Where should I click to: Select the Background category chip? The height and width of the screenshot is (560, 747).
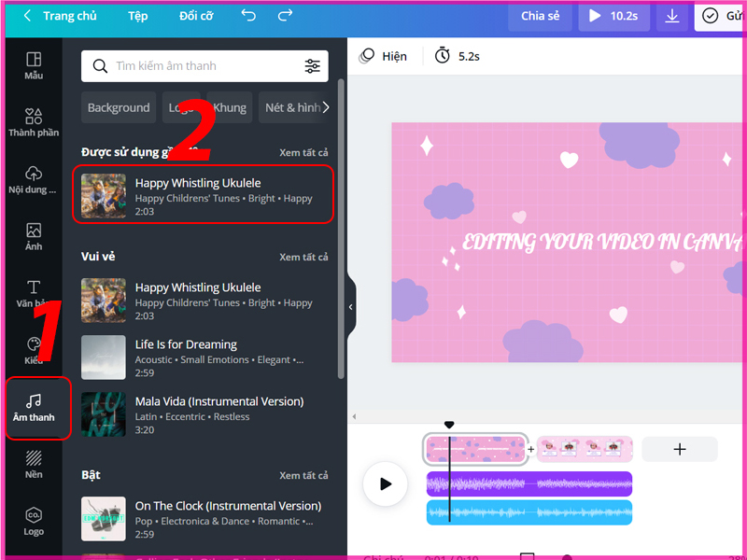[x=119, y=107]
